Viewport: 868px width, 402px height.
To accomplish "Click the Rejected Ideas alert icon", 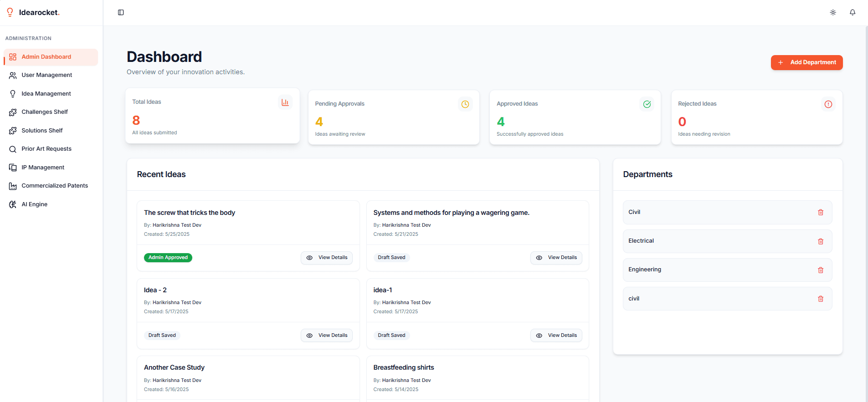I will coord(828,104).
